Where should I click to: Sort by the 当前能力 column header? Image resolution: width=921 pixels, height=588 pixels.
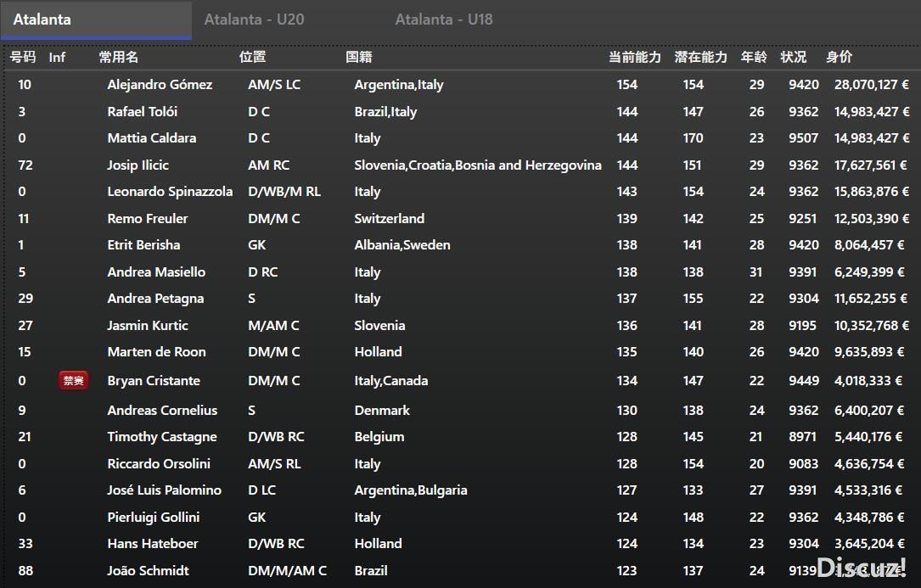click(634, 57)
